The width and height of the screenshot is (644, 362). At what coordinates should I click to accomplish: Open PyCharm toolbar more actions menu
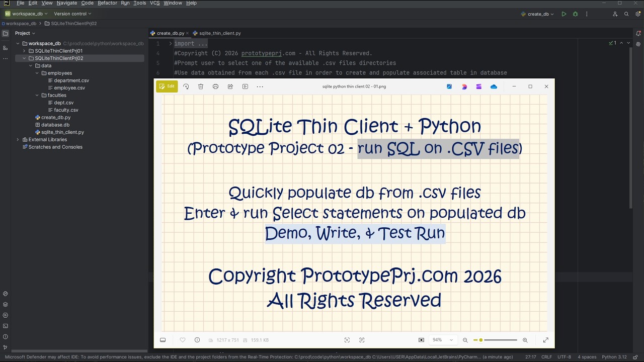coord(587,14)
